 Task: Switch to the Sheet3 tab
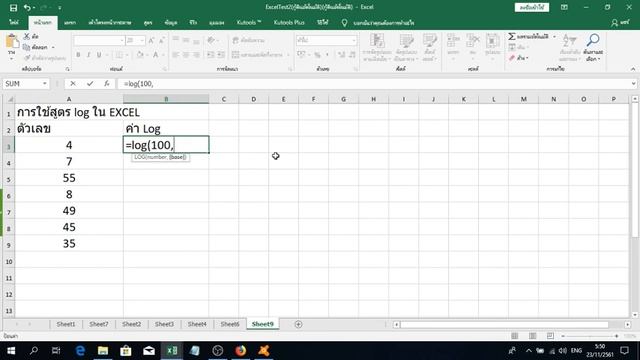point(164,324)
